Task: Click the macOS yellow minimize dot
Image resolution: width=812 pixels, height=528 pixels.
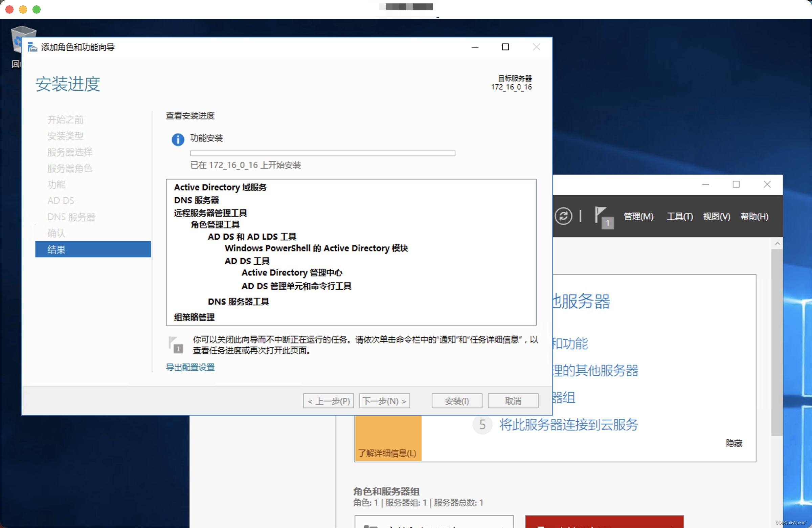Action: coord(23,9)
